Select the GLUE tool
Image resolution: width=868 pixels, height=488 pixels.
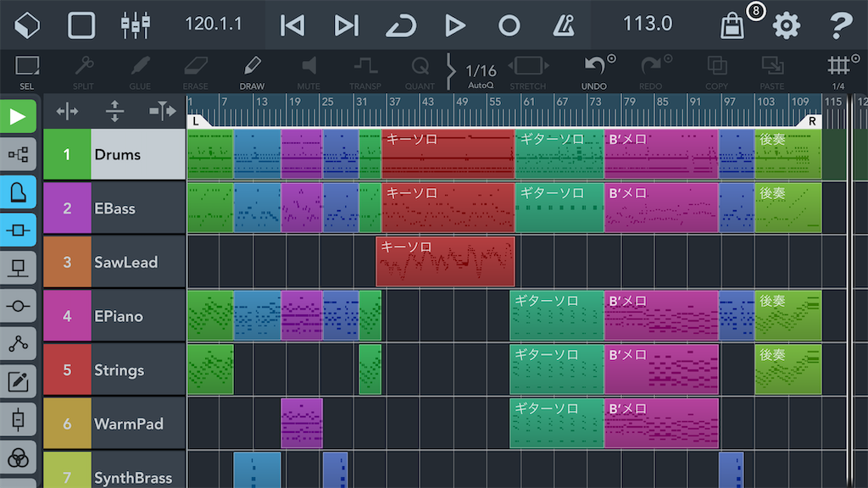click(140, 72)
